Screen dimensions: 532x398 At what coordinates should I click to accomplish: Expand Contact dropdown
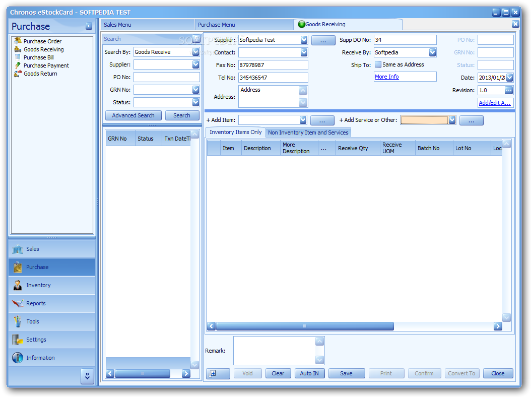304,52
